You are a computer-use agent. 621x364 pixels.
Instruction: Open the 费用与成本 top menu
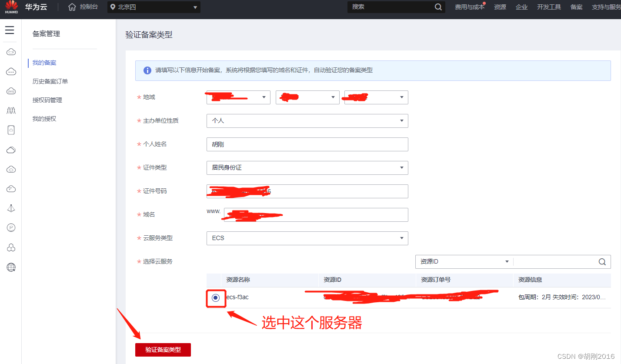pyautogui.click(x=470, y=7)
